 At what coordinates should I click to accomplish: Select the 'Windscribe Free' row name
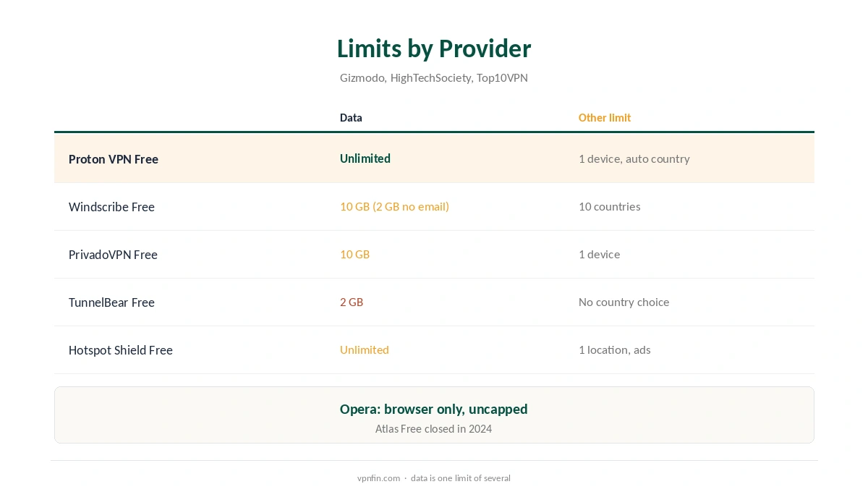(111, 207)
